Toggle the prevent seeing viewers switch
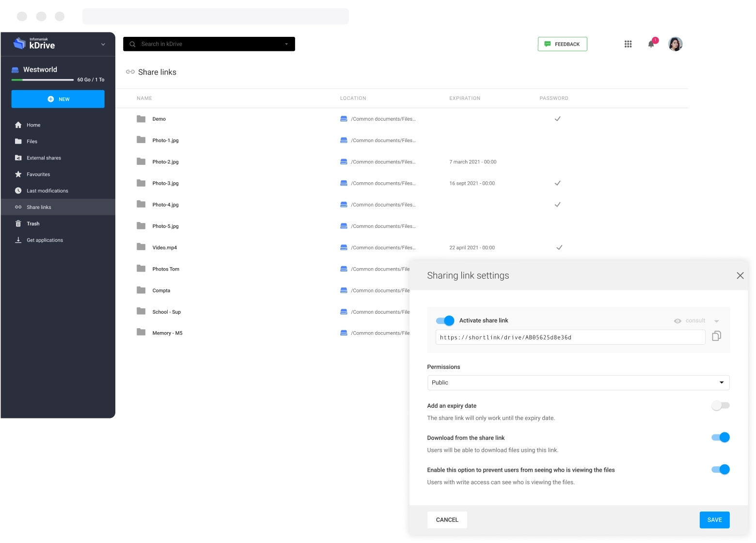 click(x=720, y=469)
